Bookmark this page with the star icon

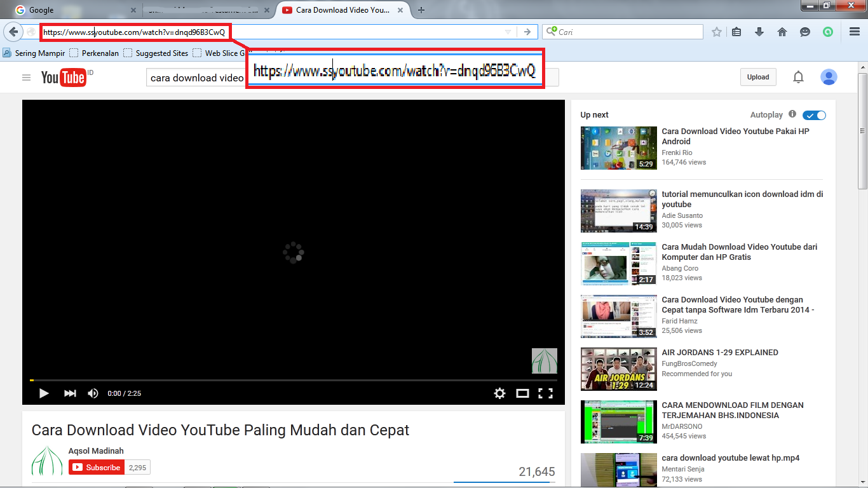coord(716,30)
